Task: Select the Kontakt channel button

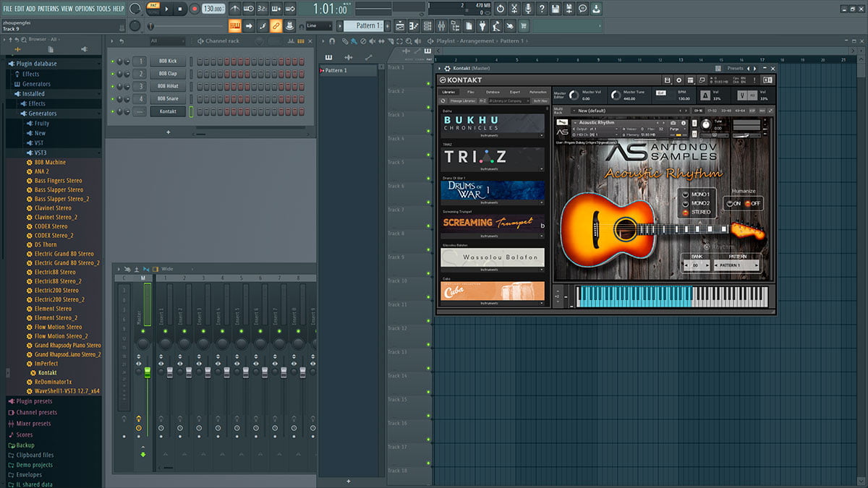Action: coord(168,111)
